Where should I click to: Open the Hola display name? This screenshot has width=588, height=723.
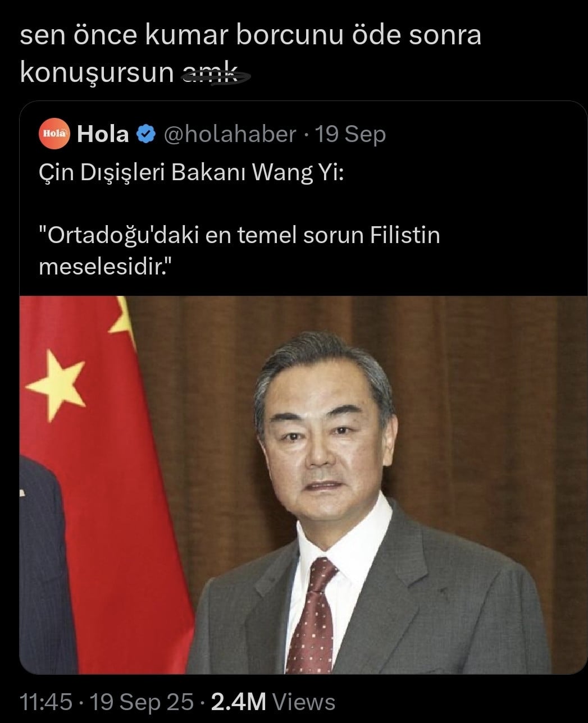click(103, 134)
